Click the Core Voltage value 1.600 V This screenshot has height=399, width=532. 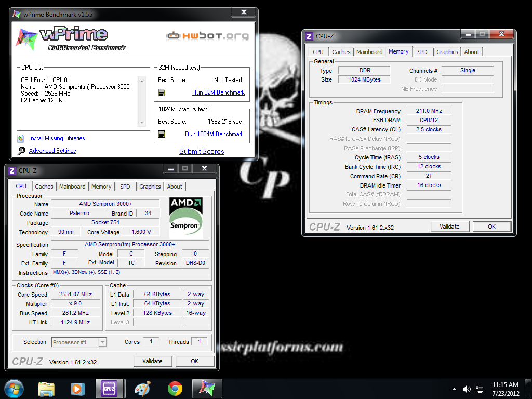141,232
